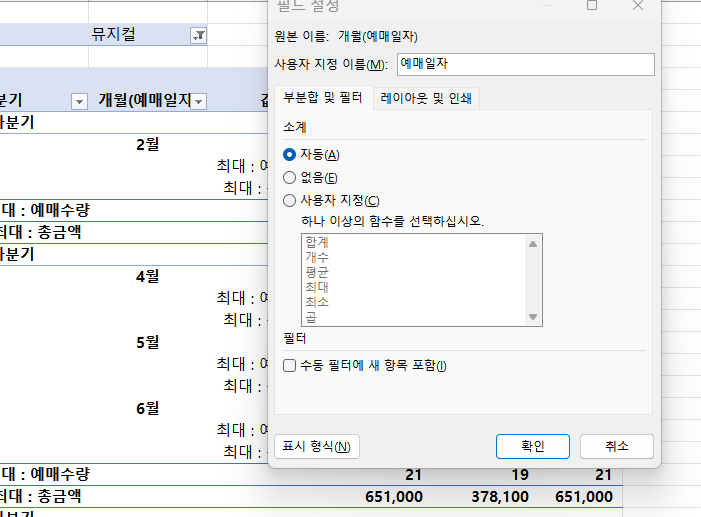Choose the 사용자 지정 radio option
701x517 pixels.
(290, 200)
